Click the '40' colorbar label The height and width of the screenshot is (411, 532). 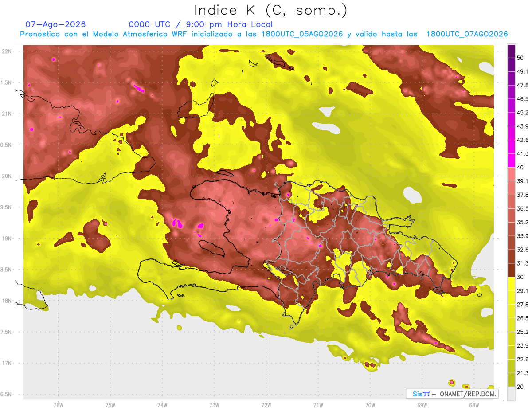[x=521, y=168]
